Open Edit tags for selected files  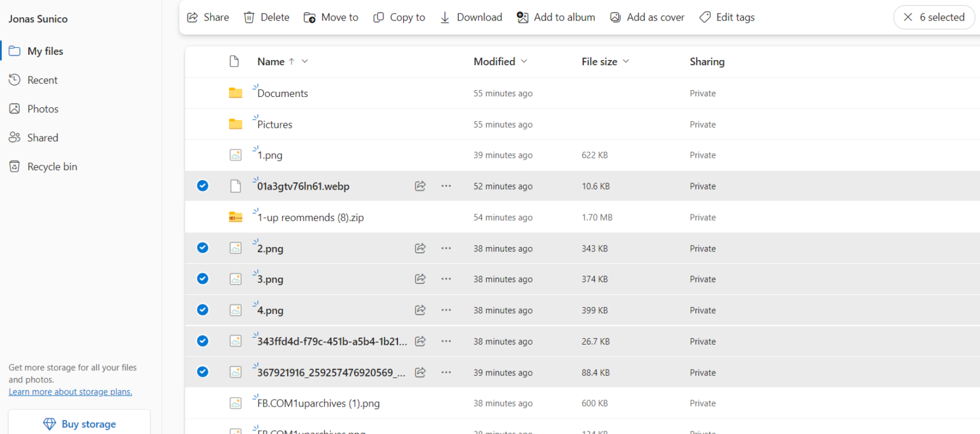(727, 17)
